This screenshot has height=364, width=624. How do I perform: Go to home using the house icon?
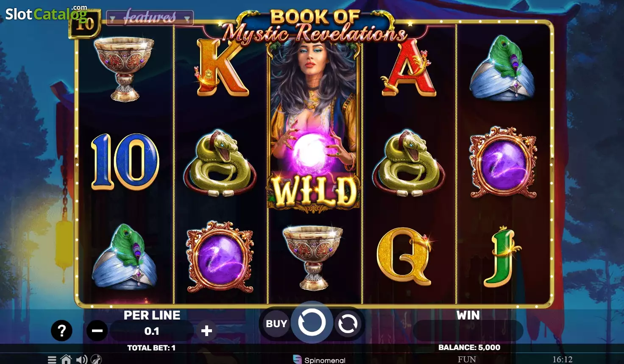66,359
